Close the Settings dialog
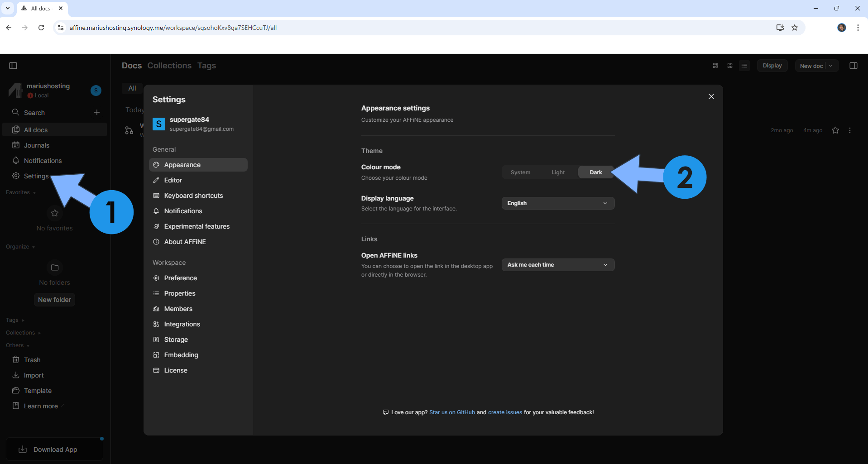The width and height of the screenshot is (868, 464). point(711,96)
